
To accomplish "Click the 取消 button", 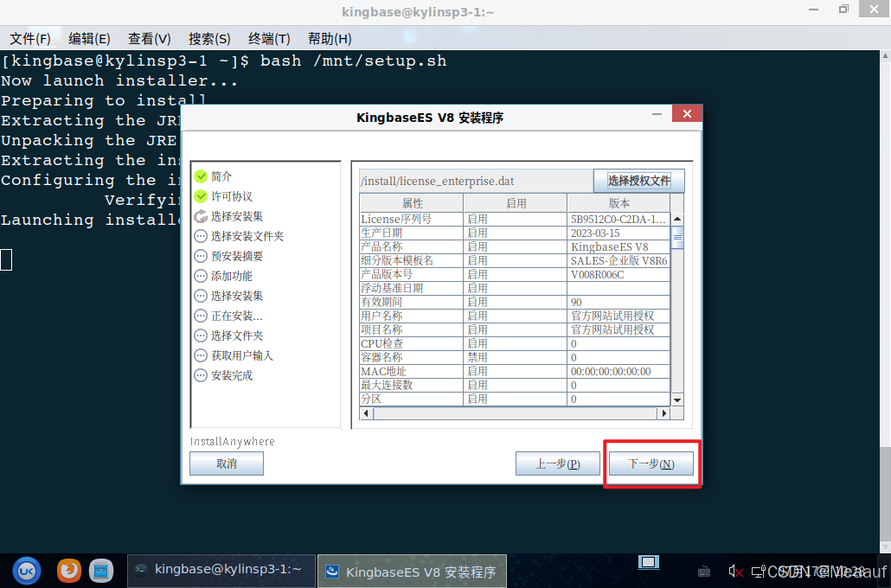I will [226, 463].
